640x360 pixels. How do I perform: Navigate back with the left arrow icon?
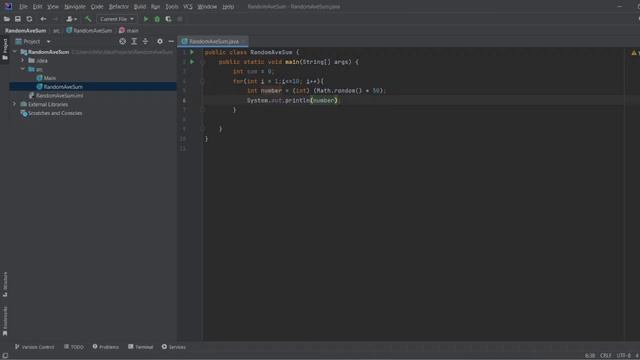point(43,19)
